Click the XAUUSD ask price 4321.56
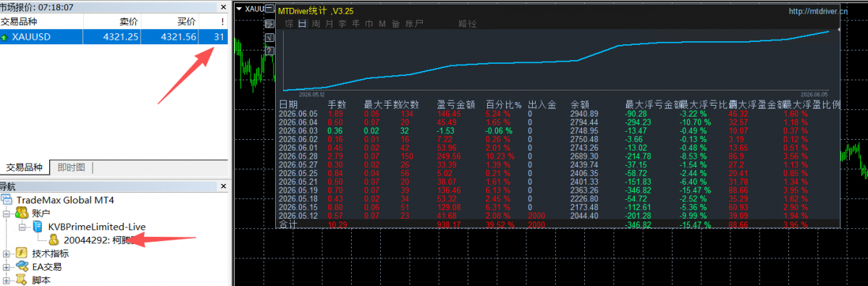The width and height of the screenshot is (868, 286). coord(179,37)
